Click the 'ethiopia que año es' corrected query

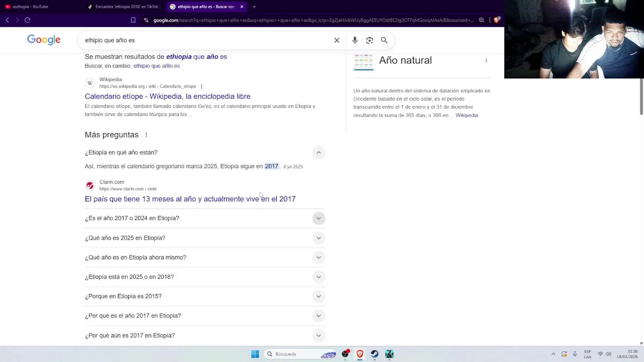coord(197,57)
